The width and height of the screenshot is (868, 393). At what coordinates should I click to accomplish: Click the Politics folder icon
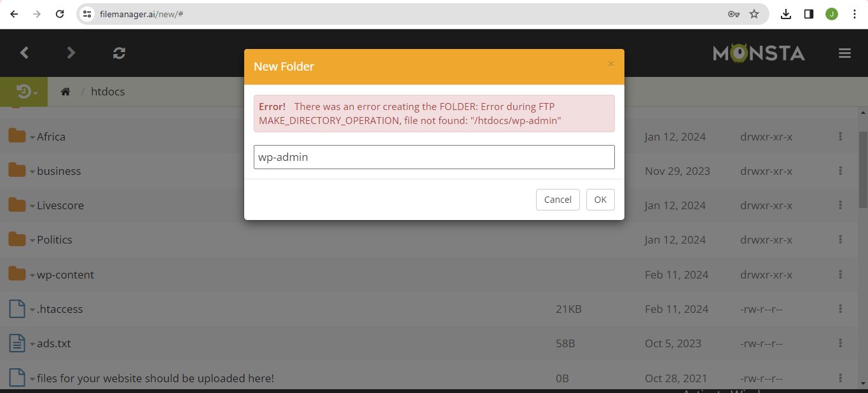point(17,239)
